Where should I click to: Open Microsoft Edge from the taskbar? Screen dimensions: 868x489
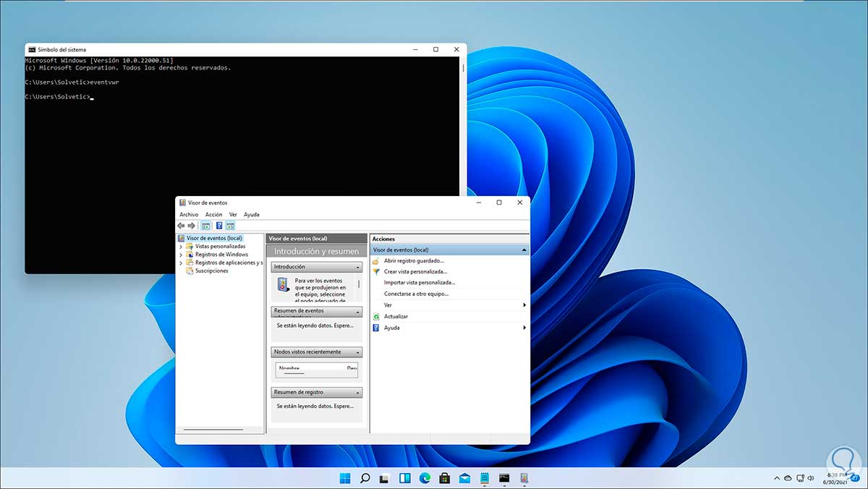425,478
